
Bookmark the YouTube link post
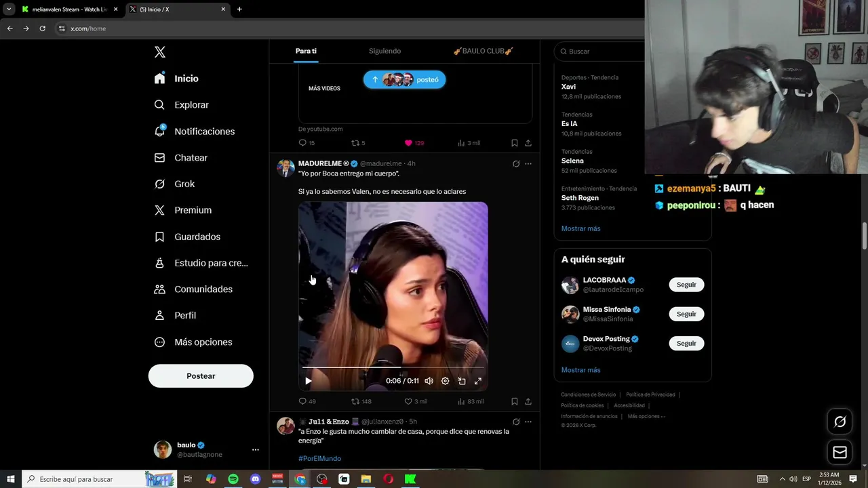pos(515,143)
